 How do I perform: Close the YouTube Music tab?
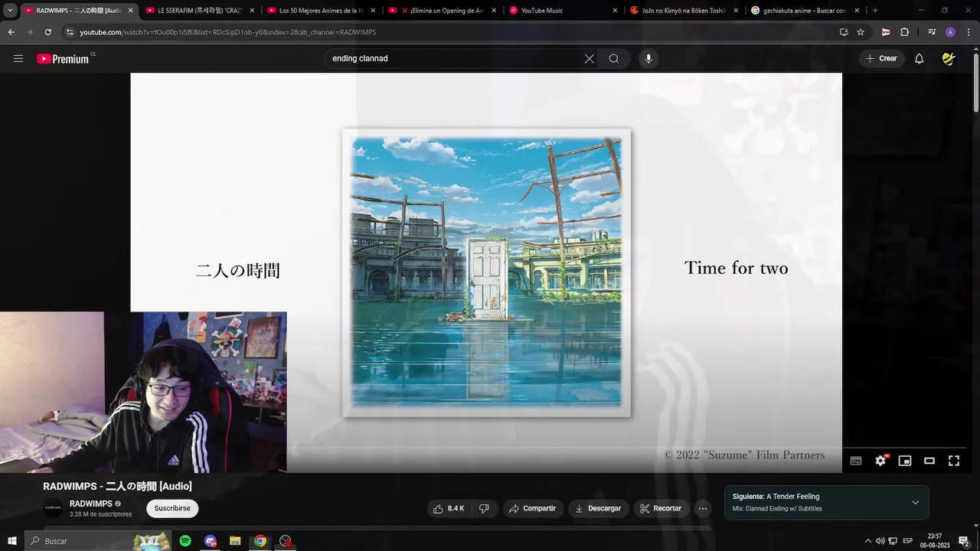[615, 11]
